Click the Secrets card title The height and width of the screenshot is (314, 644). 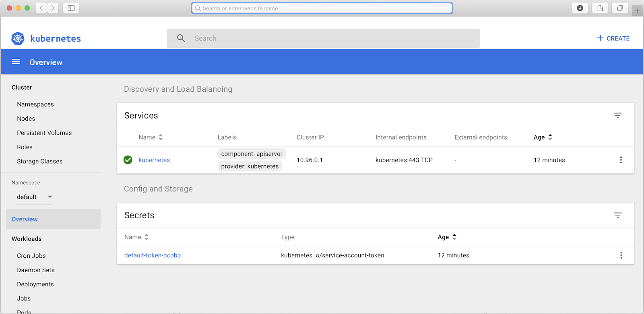[139, 215]
